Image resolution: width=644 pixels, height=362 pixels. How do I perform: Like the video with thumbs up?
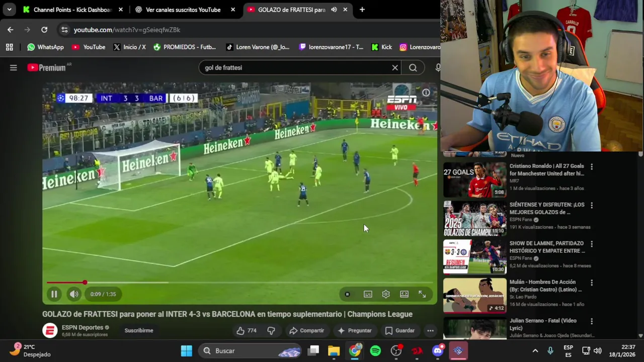[x=247, y=330]
